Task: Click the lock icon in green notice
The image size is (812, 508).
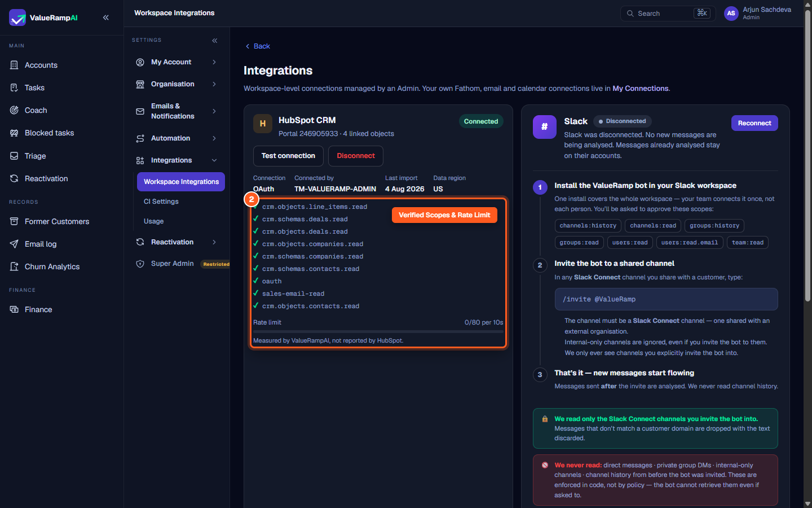Action: pyautogui.click(x=545, y=419)
